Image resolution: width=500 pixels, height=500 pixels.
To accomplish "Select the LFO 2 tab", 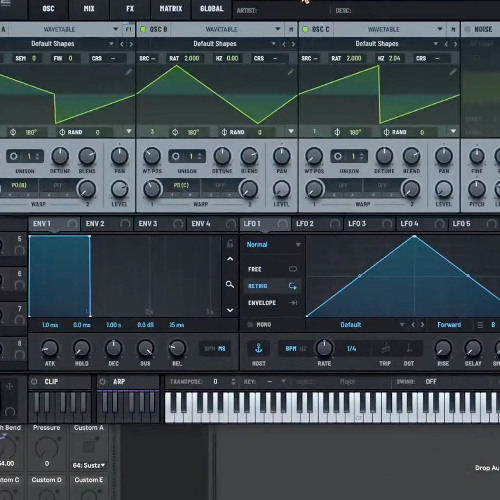I will [318, 224].
